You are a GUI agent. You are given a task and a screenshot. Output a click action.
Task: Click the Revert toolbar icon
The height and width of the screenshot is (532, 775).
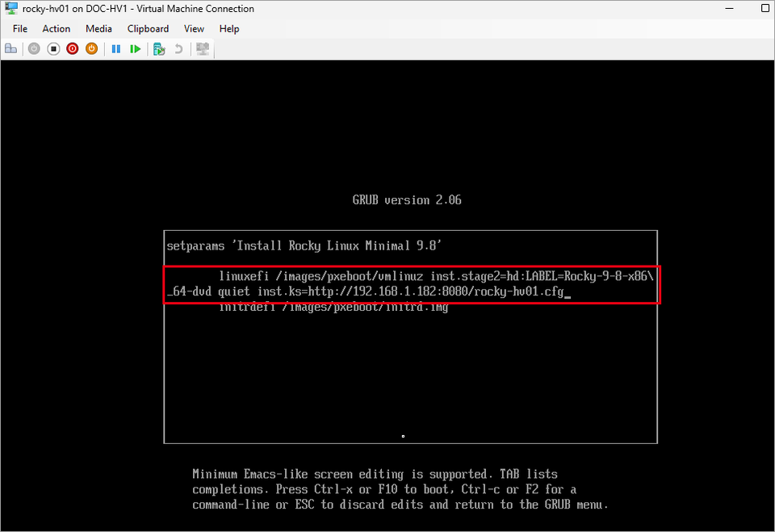(x=178, y=48)
